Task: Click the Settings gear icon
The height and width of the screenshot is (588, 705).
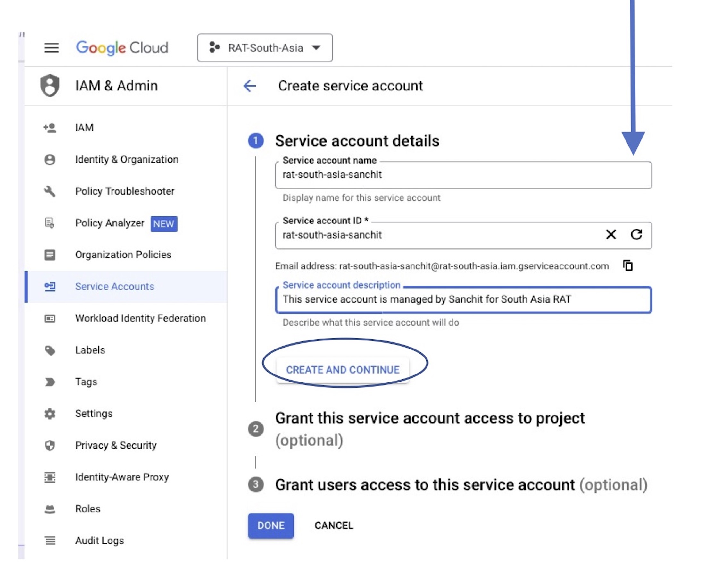Action: click(x=50, y=414)
